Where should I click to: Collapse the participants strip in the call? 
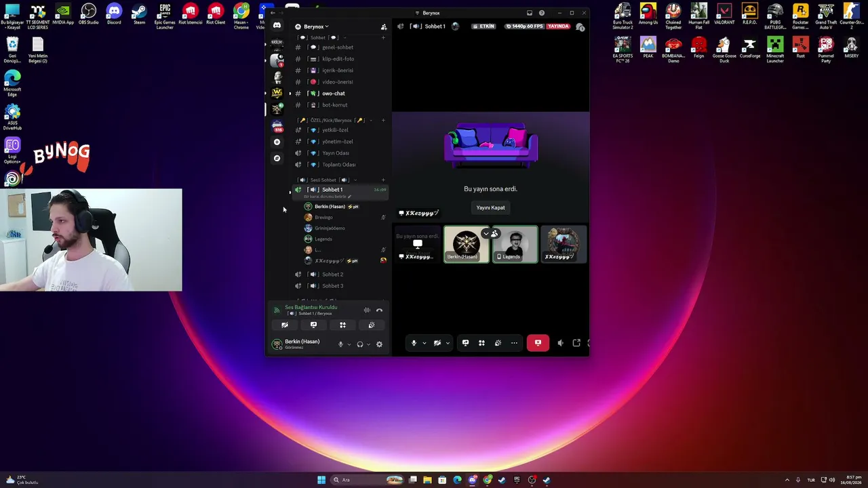coord(486,234)
